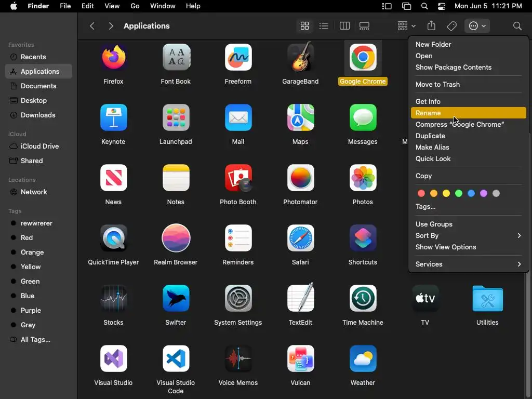Switch to icon grid view
The width and height of the screenshot is (532, 399).
(304, 26)
